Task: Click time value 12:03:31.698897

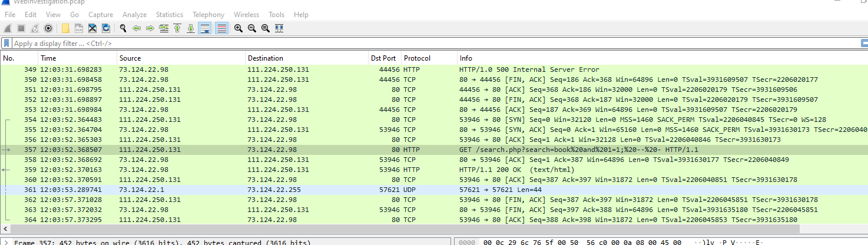Action: [71, 100]
